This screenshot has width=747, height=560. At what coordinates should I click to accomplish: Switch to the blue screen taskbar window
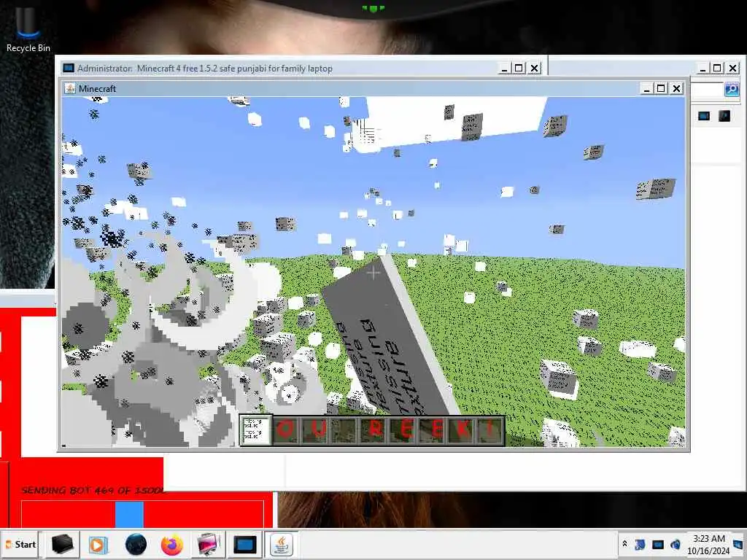pyautogui.click(x=245, y=544)
